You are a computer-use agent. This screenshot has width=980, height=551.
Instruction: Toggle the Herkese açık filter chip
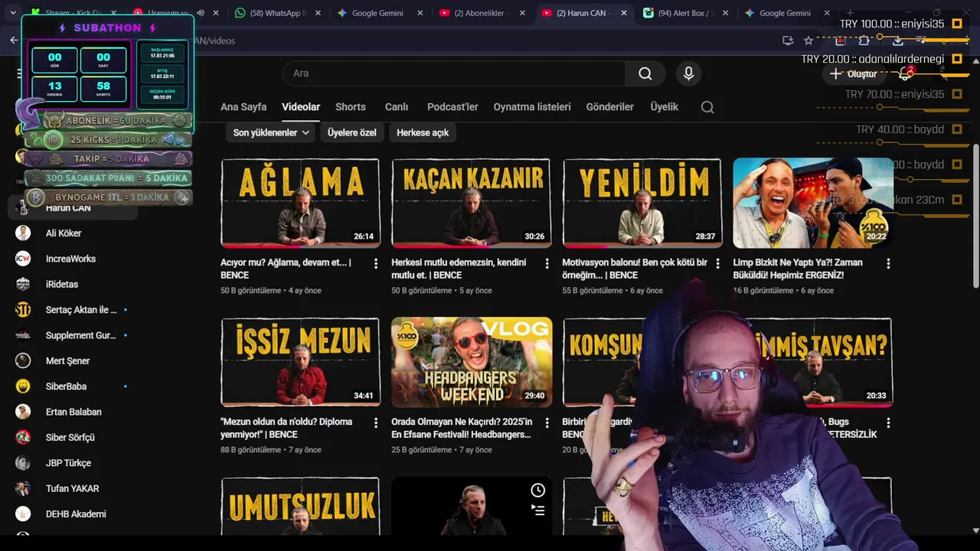point(423,132)
